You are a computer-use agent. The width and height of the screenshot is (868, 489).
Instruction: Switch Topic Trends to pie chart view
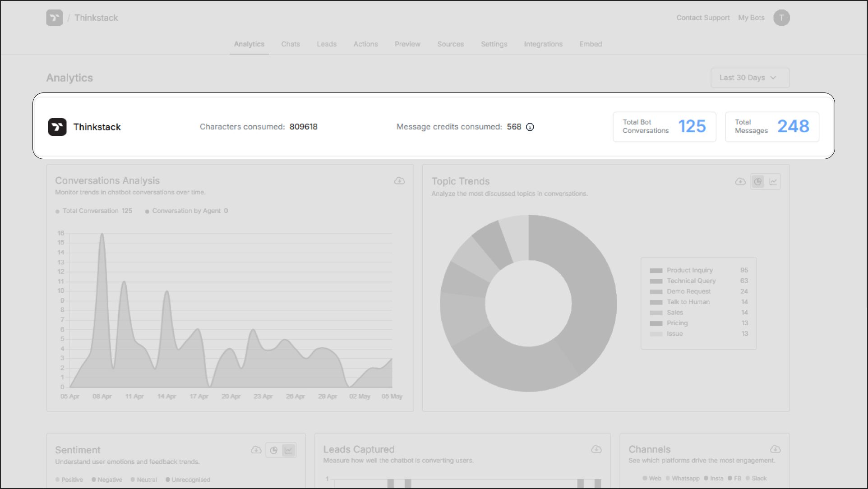point(758,181)
